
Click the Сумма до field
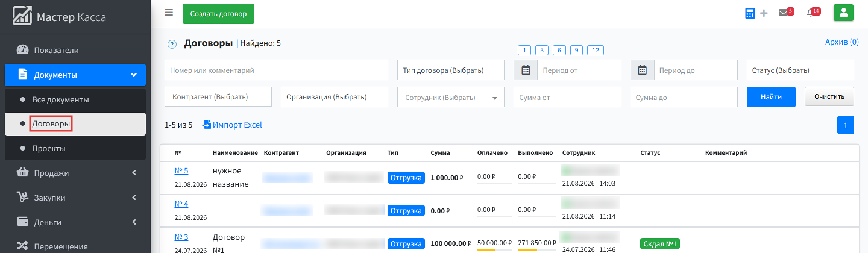click(x=684, y=97)
